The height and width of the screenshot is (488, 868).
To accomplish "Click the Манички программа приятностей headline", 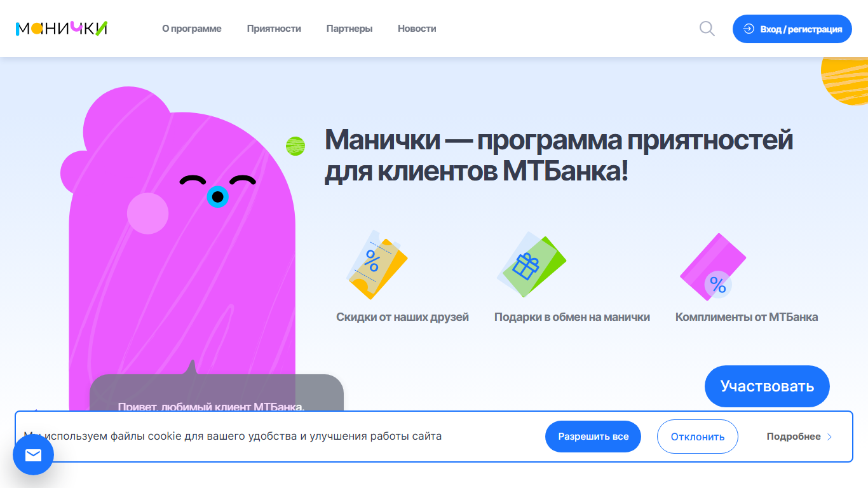I will [x=559, y=156].
